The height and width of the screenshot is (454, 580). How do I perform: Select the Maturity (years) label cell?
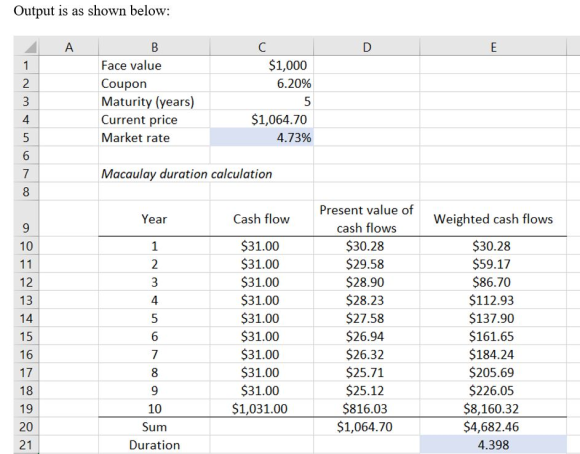click(x=154, y=101)
